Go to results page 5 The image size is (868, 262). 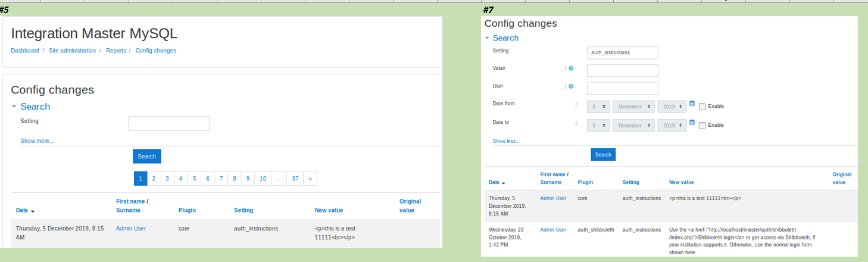pyautogui.click(x=195, y=179)
